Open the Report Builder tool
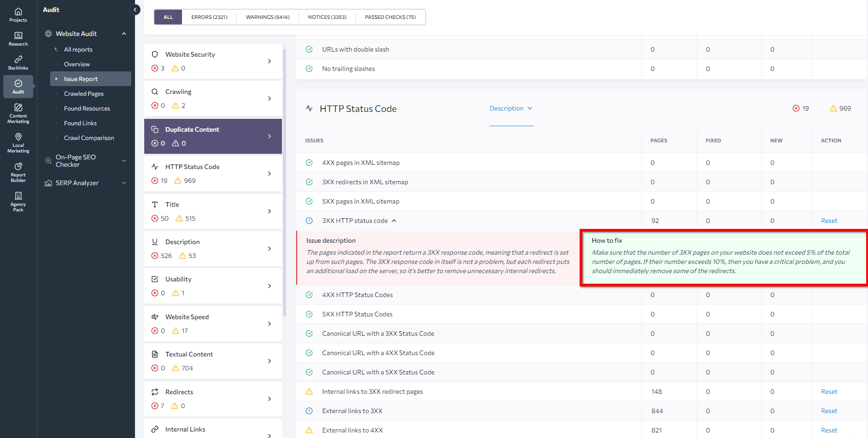Image resolution: width=868 pixels, height=438 pixels. click(x=18, y=172)
